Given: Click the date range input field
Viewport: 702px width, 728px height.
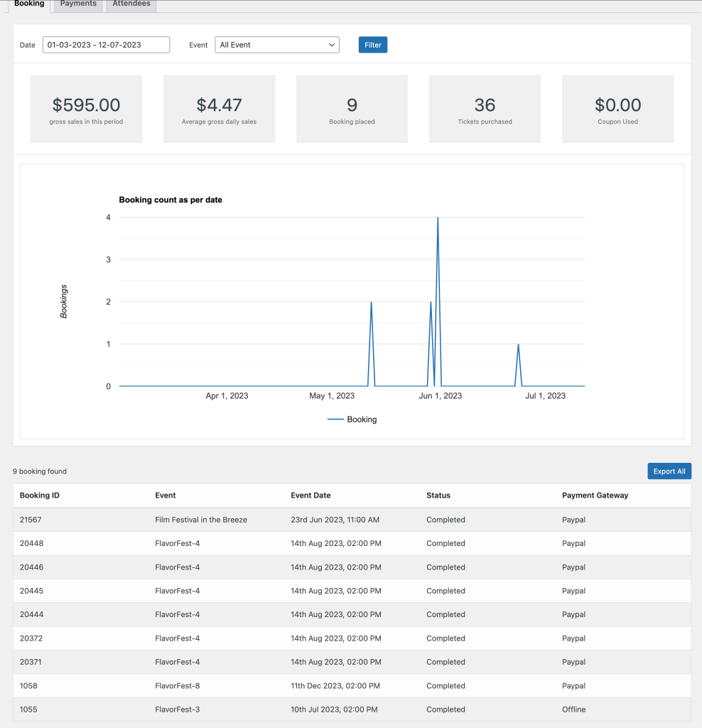Looking at the screenshot, I should tap(106, 45).
